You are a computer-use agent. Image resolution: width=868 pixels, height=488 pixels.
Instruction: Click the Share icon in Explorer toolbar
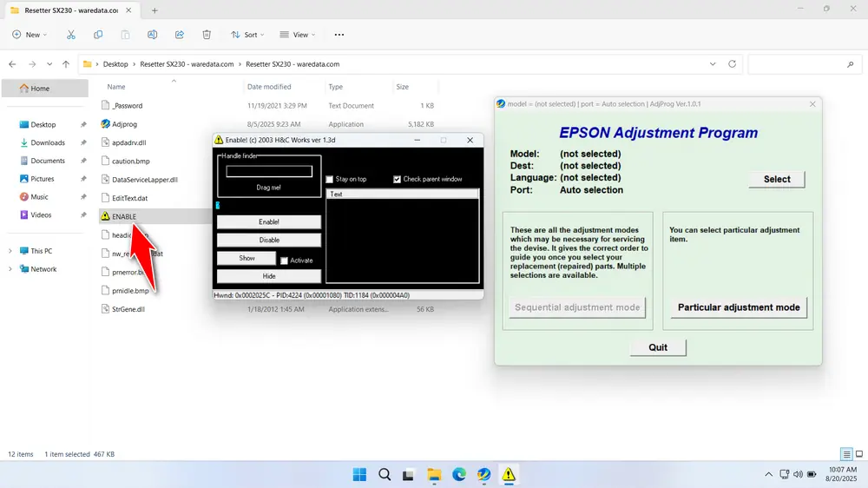[180, 35]
